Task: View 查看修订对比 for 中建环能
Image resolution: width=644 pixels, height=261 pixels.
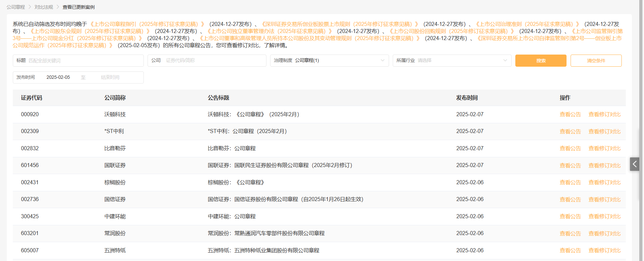Action: tap(604, 217)
